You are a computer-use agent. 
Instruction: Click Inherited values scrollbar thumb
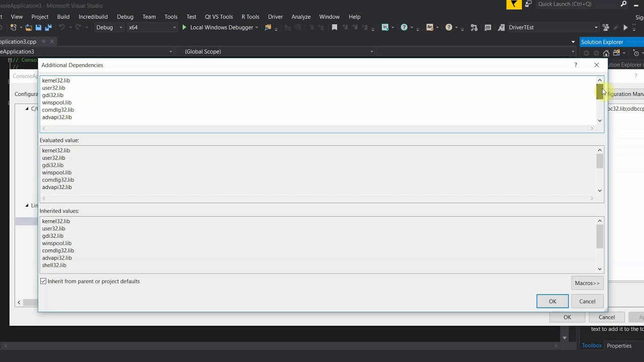(x=600, y=236)
